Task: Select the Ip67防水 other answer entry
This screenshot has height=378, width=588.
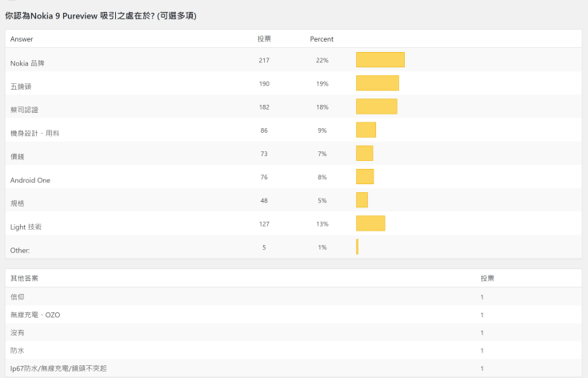Action: click(58, 368)
